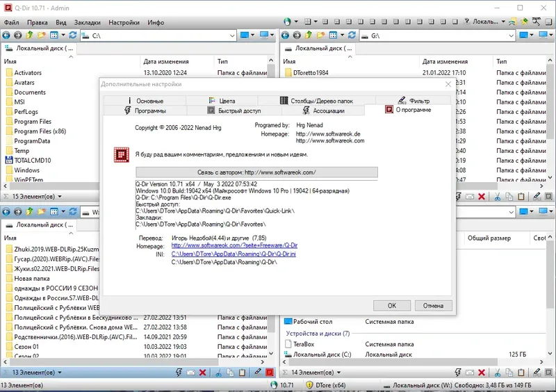Go up one folder in C:\ pane
Screen dimensions: 556x392
coord(29,35)
